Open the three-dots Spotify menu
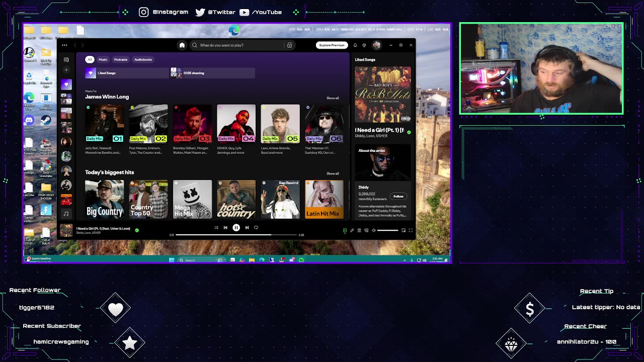This screenshot has width=644, height=362. 64,45
